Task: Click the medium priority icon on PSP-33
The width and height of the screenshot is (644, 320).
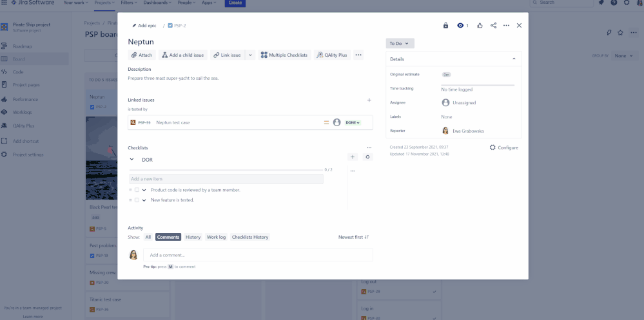Action: point(327,122)
